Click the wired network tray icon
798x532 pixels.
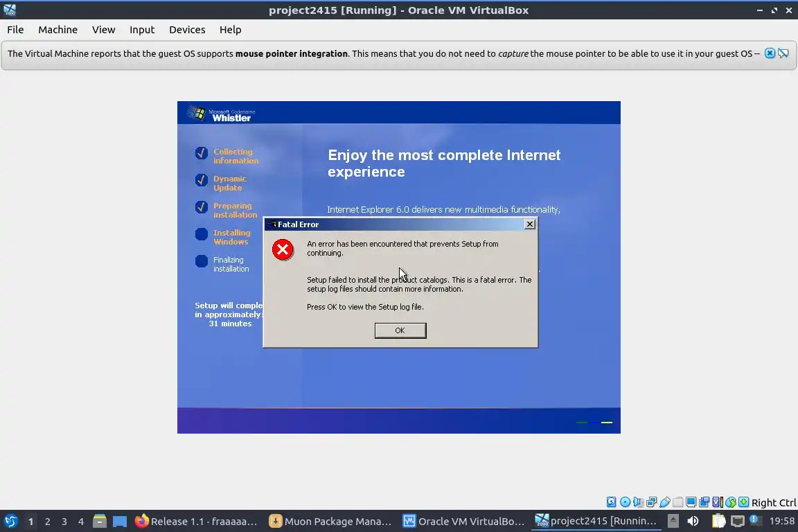coord(738,521)
